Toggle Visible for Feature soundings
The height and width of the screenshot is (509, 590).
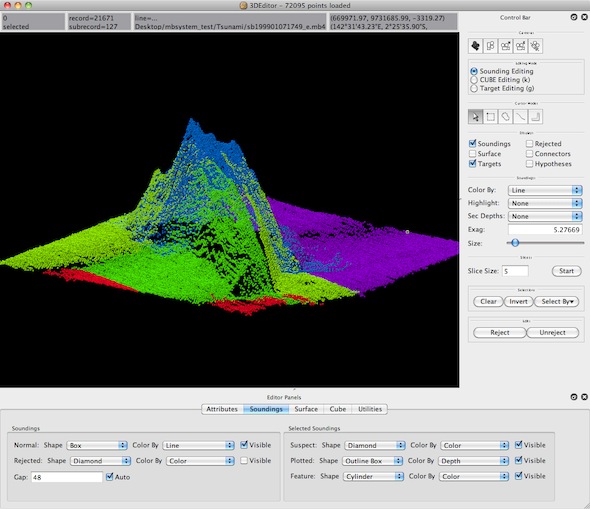(519, 476)
